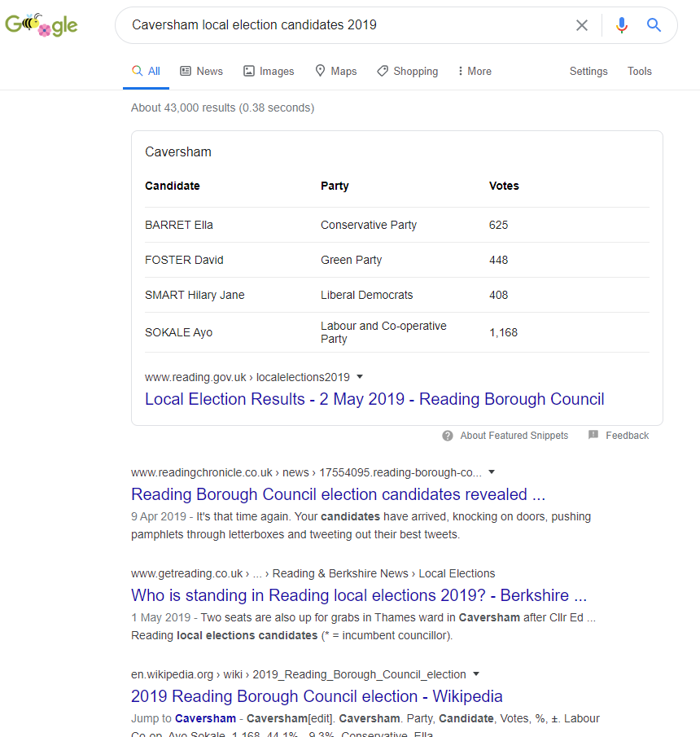Screen dimensions: 700x737
Task: Open dropdown arrow next to reading.gov.uk URL
Action: point(360,376)
